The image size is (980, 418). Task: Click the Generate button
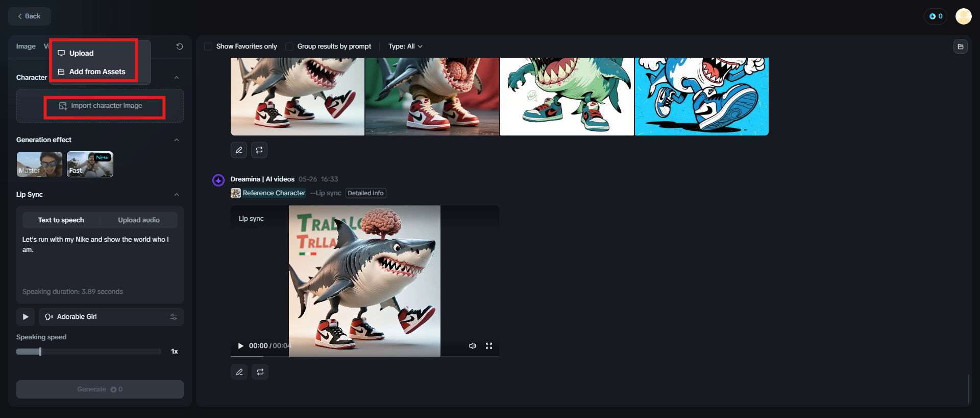point(100,389)
